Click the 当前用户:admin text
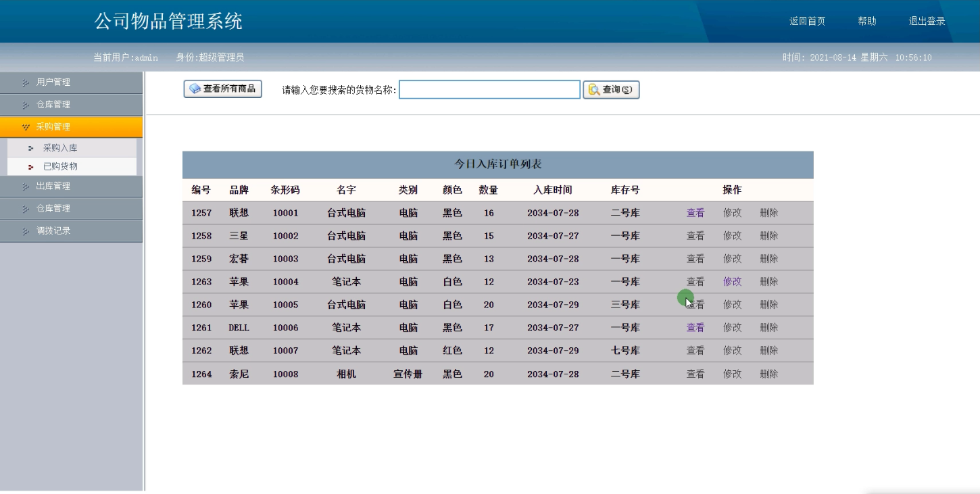 click(x=126, y=57)
